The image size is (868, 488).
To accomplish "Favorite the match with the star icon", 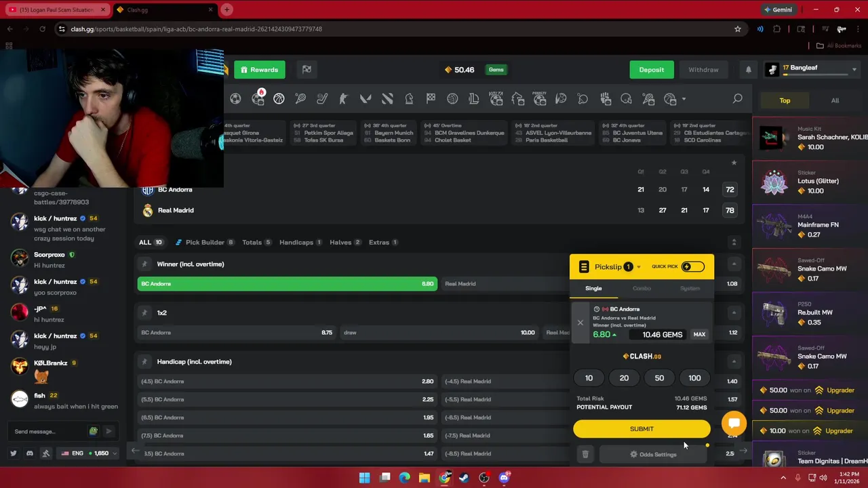I will click(734, 163).
